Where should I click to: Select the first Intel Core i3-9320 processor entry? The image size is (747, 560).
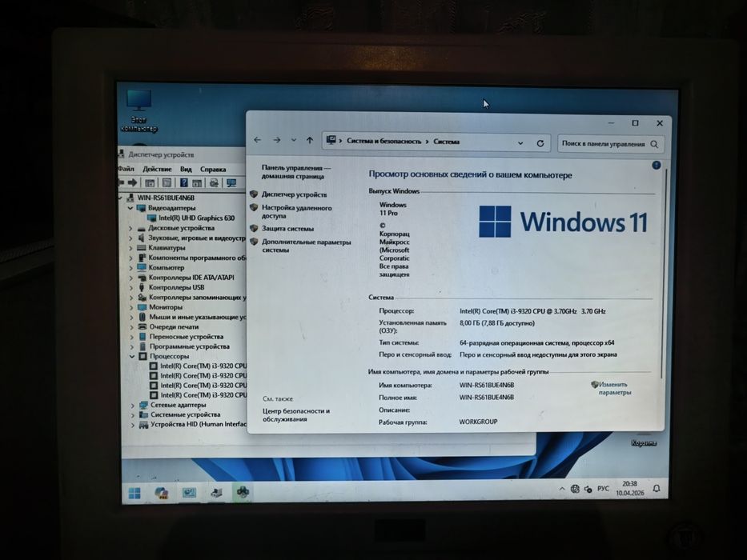[203, 366]
